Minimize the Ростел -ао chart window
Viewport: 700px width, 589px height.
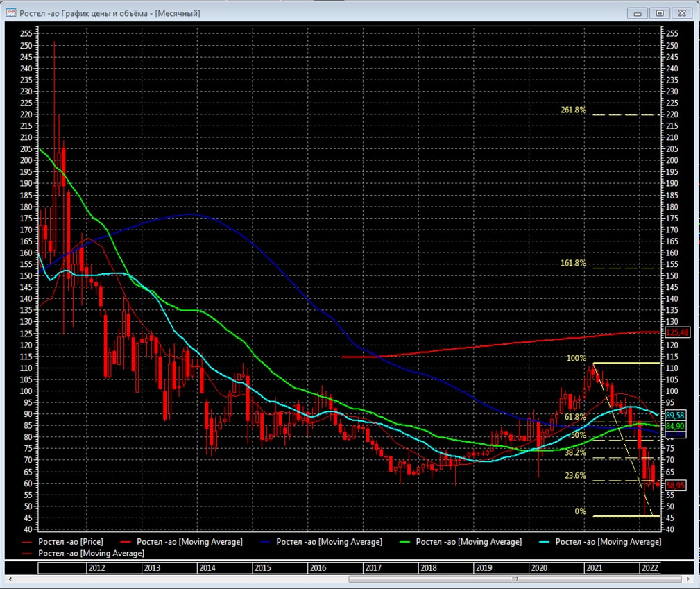638,13
